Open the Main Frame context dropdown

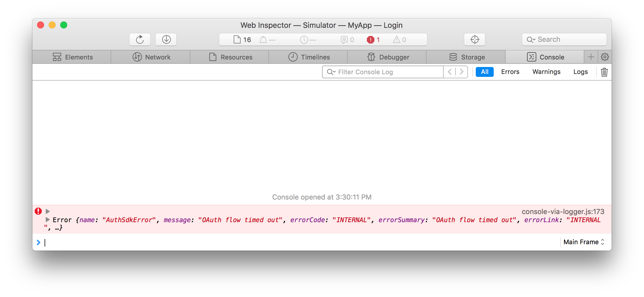coord(584,242)
